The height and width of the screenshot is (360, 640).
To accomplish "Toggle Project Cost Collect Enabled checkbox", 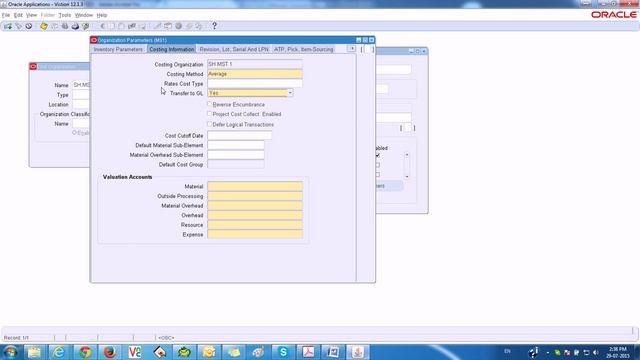I will click(209, 114).
